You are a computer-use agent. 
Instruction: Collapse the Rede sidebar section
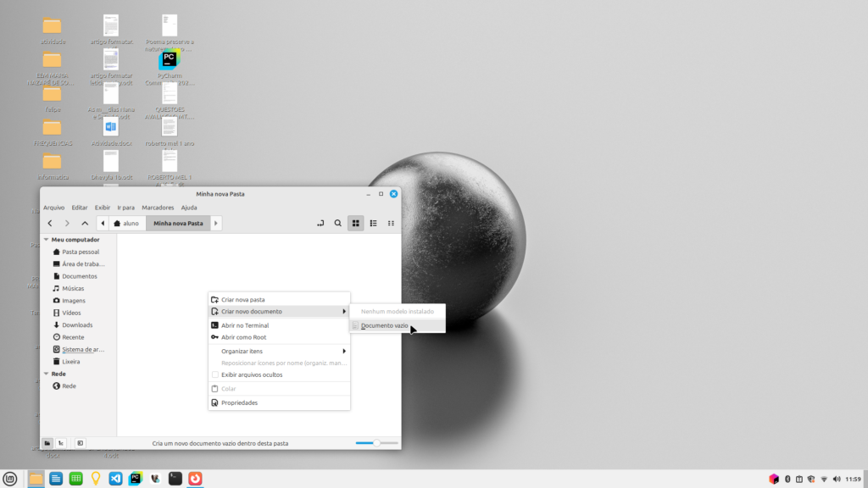pos(46,374)
